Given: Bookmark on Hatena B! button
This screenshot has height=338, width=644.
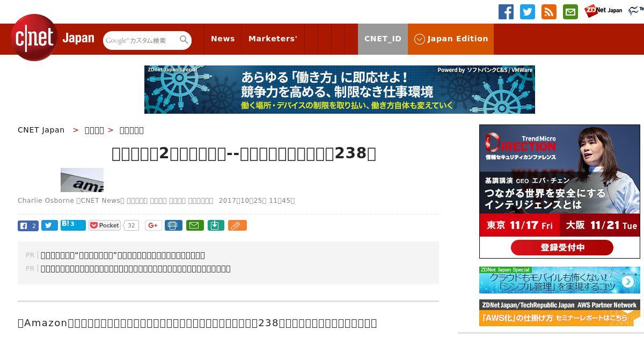Looking at the screenshot, I should point(73,225).
